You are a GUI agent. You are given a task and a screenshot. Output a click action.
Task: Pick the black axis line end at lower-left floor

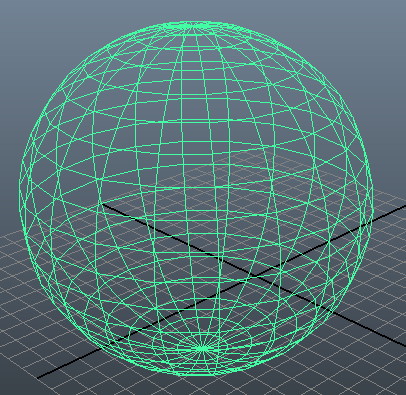tap(39, 377)
